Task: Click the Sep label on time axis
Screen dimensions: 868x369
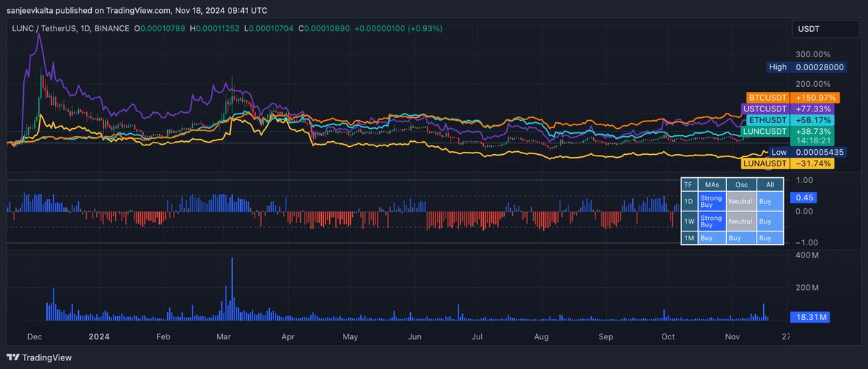Action: (606, 336)
